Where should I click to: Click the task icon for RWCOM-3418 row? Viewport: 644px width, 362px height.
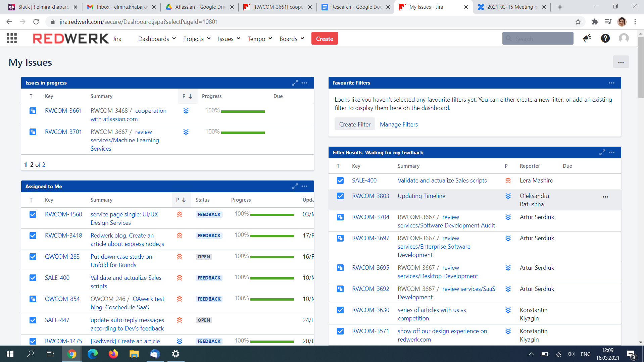tap(33, 236)
